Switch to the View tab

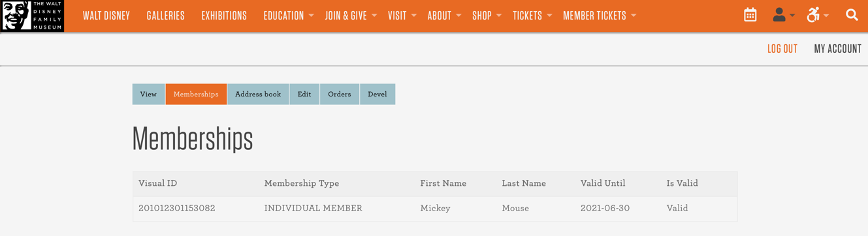(148, 94)
